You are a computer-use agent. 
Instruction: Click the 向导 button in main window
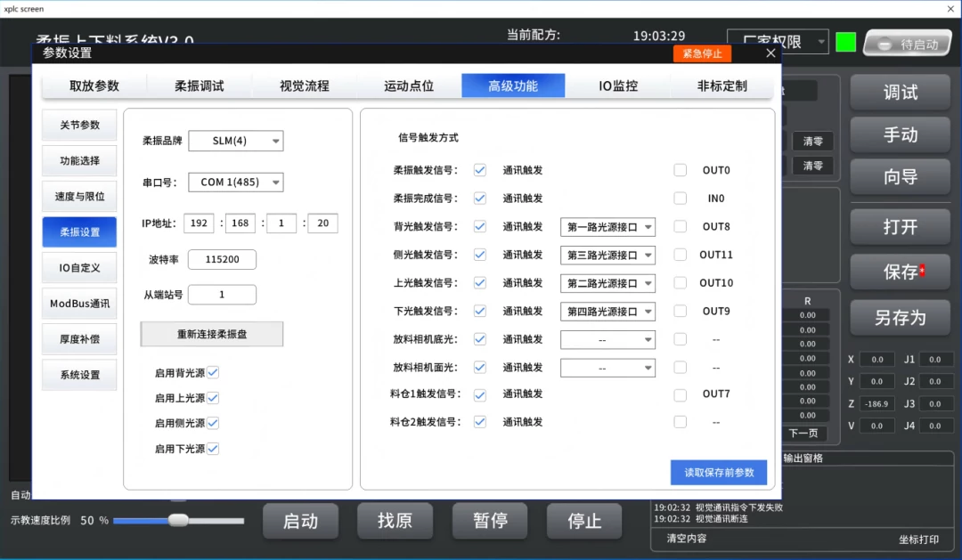(900, 177)
